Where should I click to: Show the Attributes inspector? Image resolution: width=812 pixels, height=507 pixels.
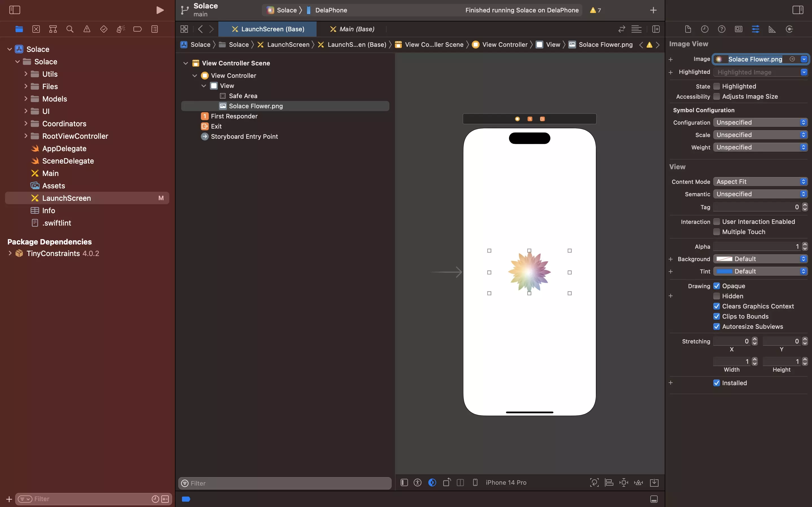755,29
